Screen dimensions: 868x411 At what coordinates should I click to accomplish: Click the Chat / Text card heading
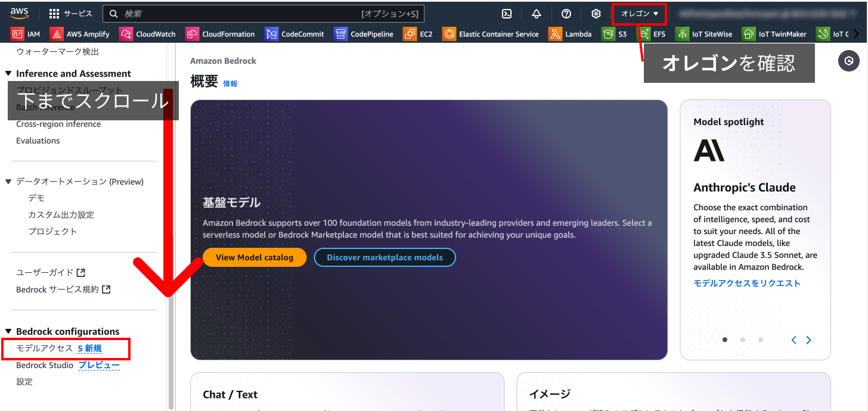coord(230,394)
